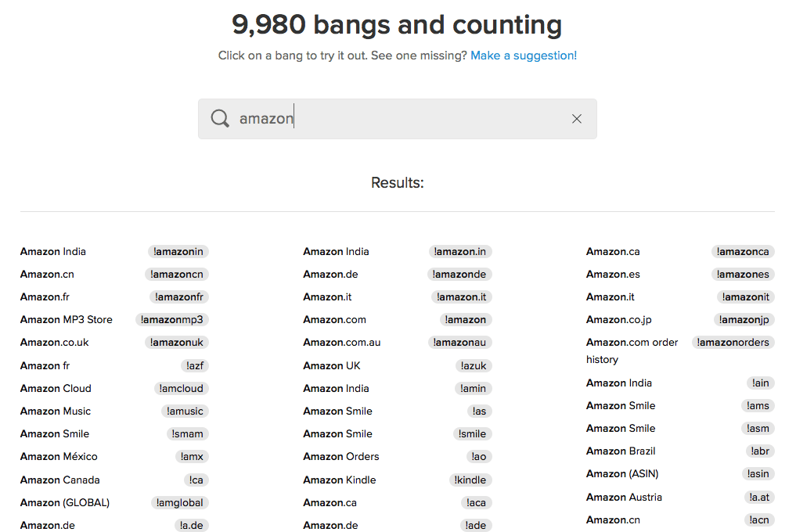The width and height of the screenshot is (796, 532).
Task: Click the Amazon Brazil entry name
Action: coord(621,451)
